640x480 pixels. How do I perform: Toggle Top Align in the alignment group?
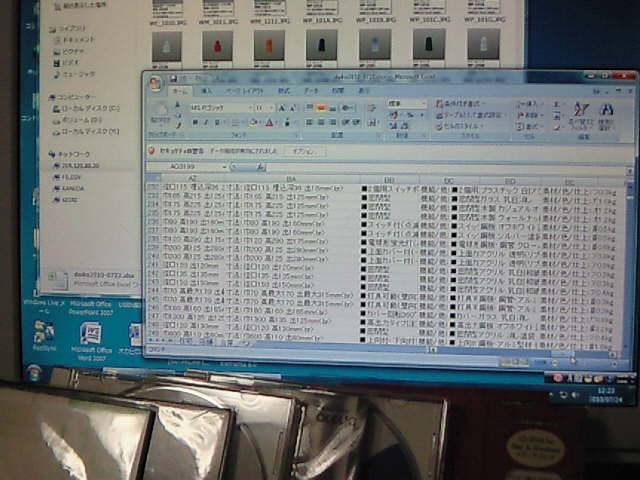pyautogui.click(x=309, y=108)
